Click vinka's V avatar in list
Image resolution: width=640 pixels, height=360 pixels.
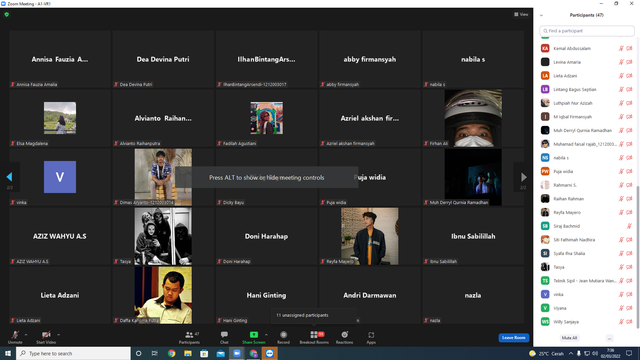[545, 294]
